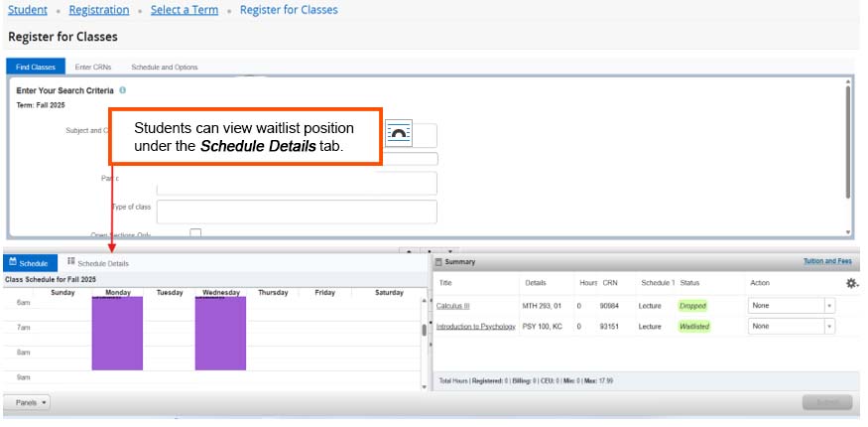Go to Registration breadcrumb link
This screenshot has width=868, height=427.
[99, 10]
